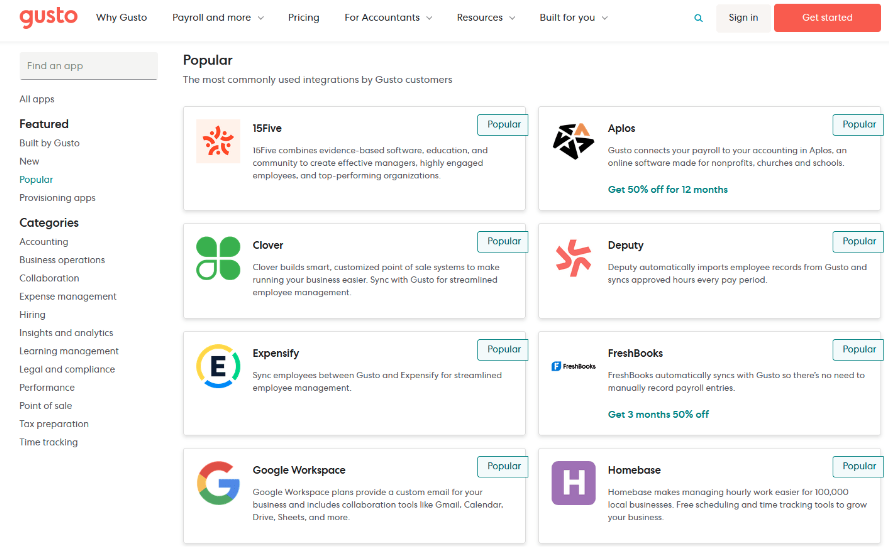The height and width of the screenshot is (550, 889).
Task: Select the 15Five app logo
Action: click(218, 141)
